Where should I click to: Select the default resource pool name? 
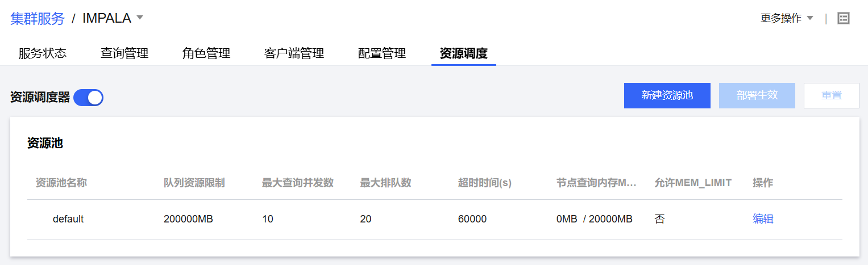[68, 219]
